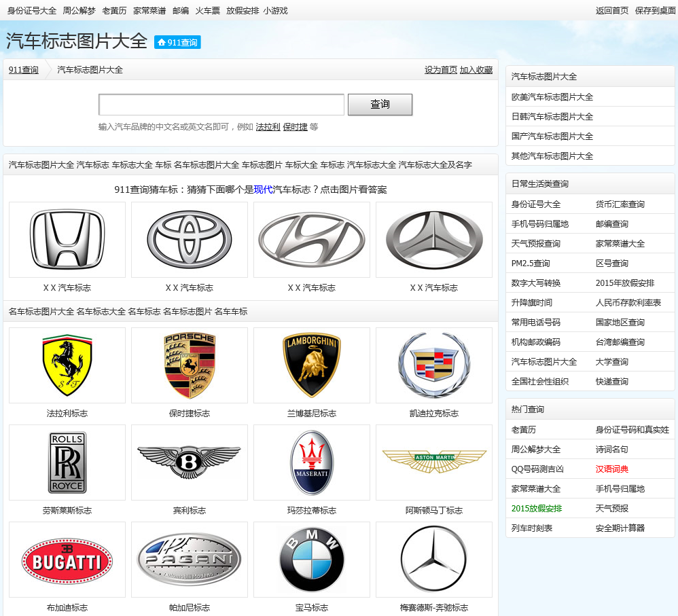The width and height of the screenshot is (678, 616).
Task: Click the Honda logo in the quiz
Action: tap(67, 240)
